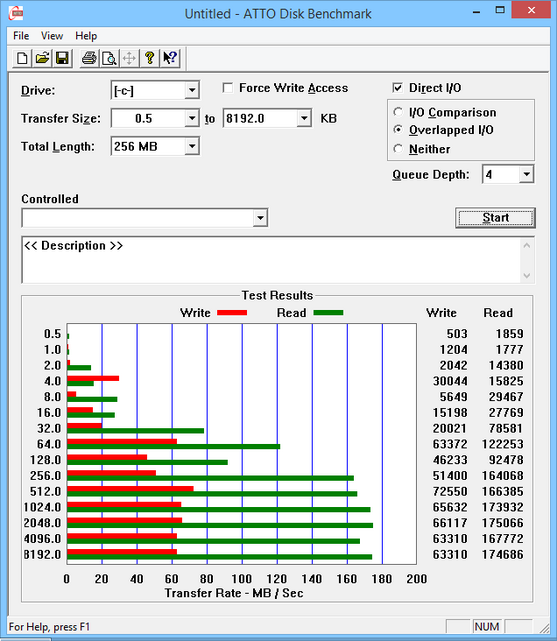557x641 pixels.
Task: Enable Force Write Access checkbox
Action: (228, 88)
